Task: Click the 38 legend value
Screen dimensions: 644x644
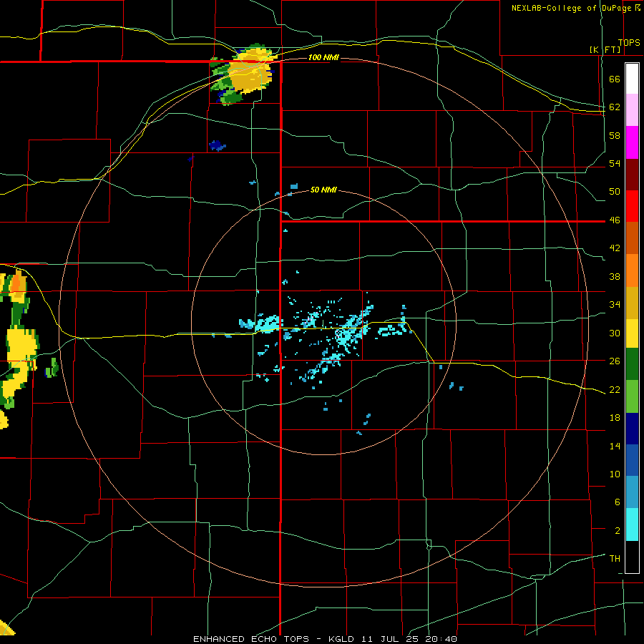Action: point(615,276)
